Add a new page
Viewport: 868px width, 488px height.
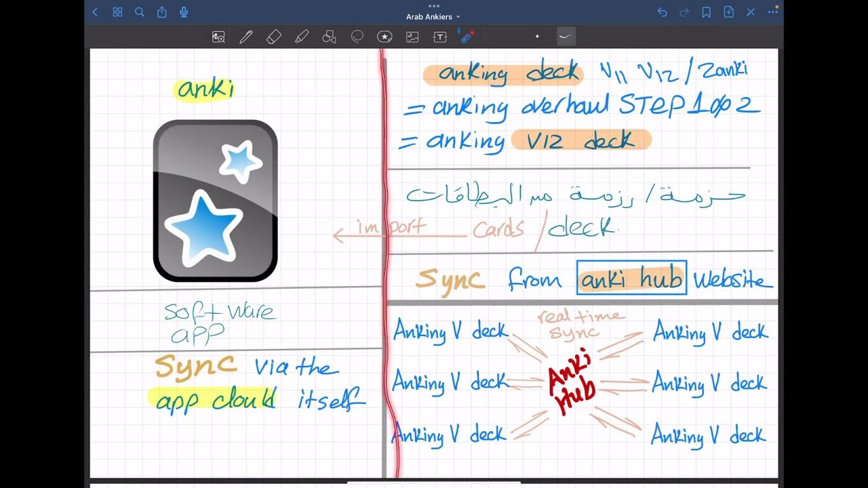coord(728,12)
